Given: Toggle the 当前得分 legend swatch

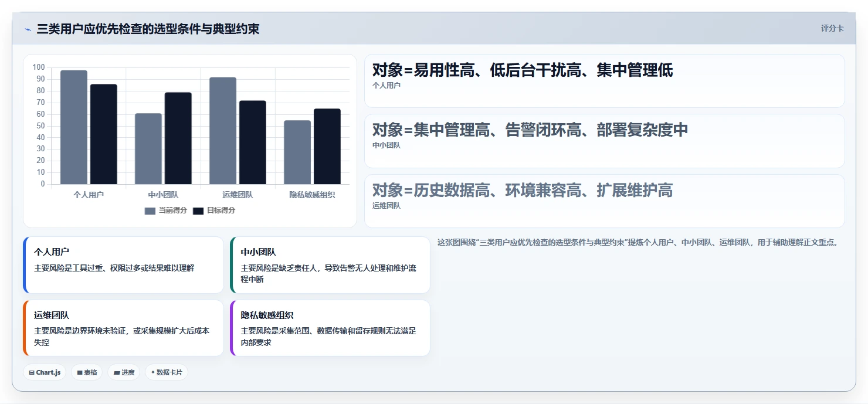Looking at the screenshot, I should click(x=150, y=211).
